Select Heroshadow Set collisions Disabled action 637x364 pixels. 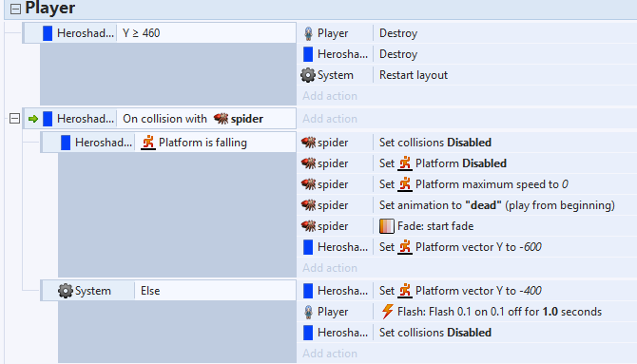pos(467,333)
